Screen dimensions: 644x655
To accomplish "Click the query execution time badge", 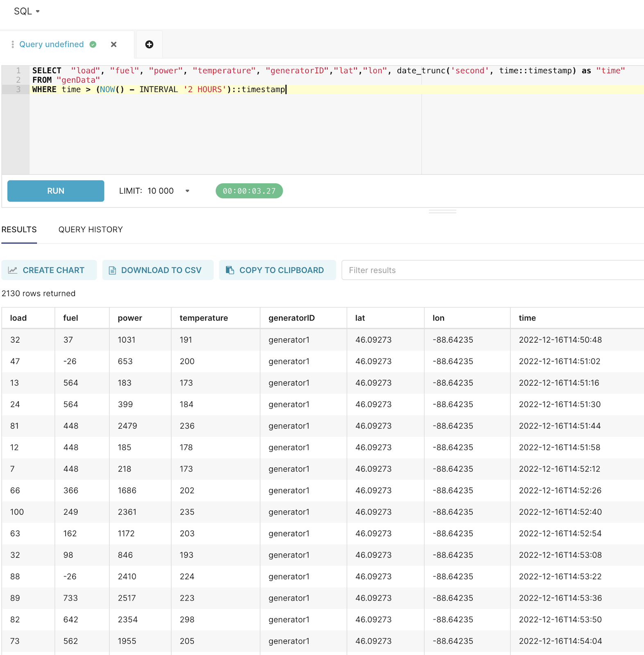I will tap(249, 191).
